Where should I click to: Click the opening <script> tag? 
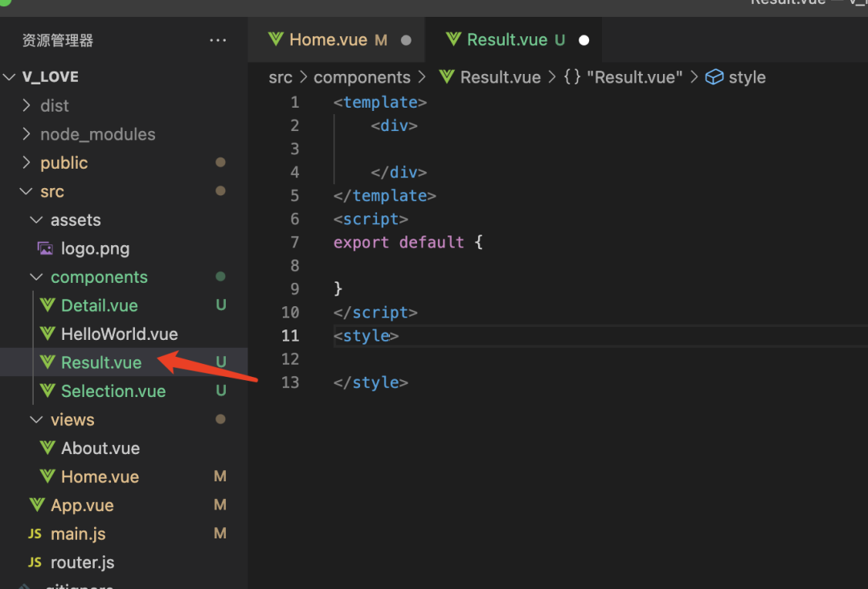pos(371,219)
